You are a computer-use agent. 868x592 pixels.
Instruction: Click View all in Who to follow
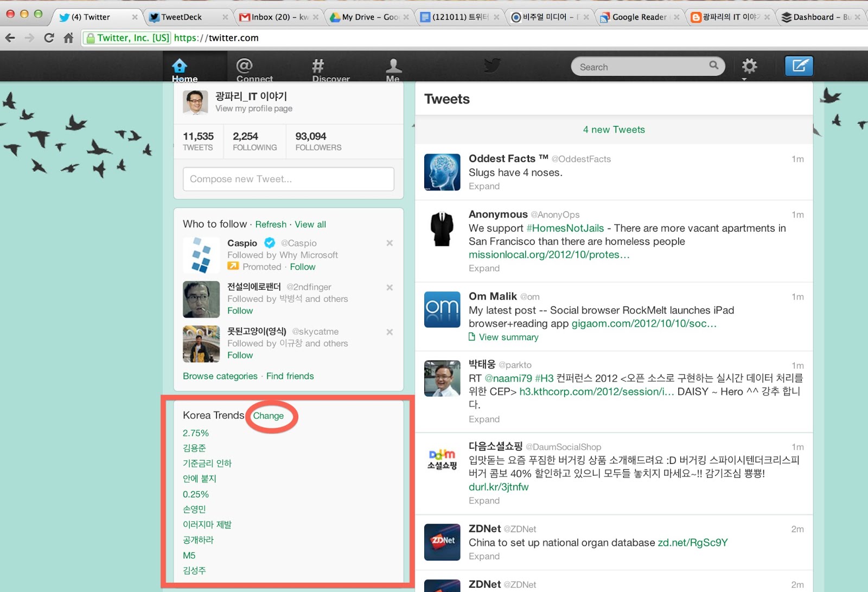tap(310, 224)
